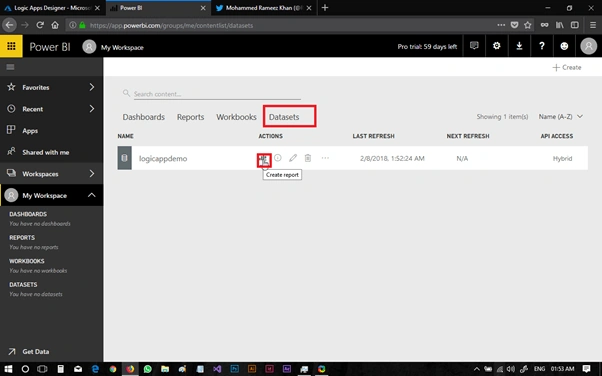Click the taskbar volume icon
This screenshot has width=602, height=376.
[511, 369]
